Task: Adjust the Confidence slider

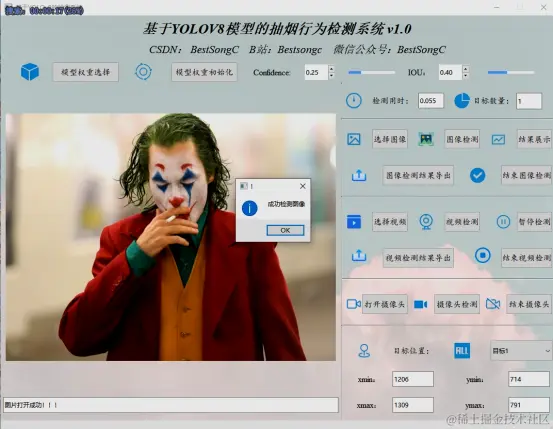Action: (372, 72)
